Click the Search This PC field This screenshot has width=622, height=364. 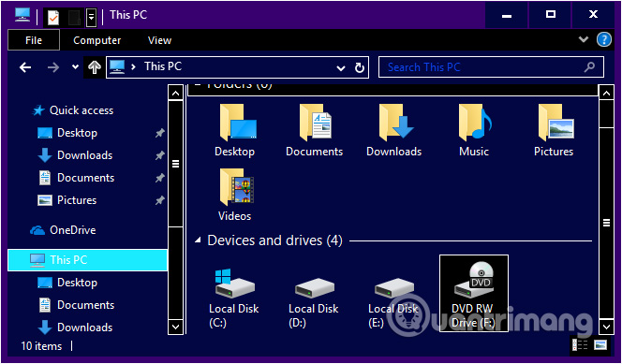492,67
